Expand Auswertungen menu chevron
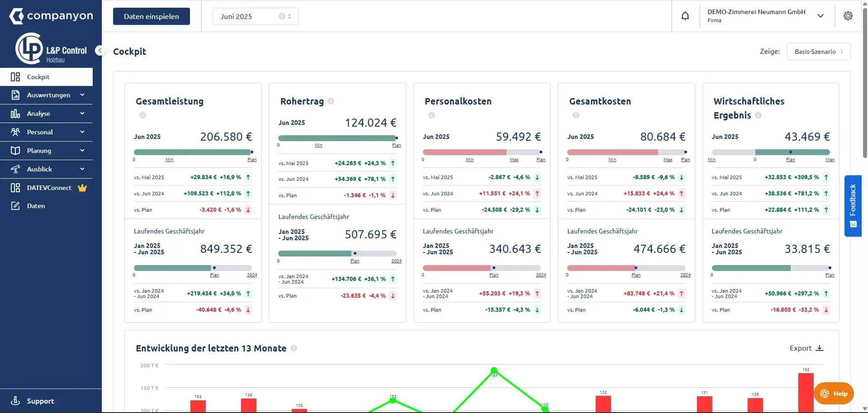The height and width of the screenshot is (413, 868). (x=82, y=95)
